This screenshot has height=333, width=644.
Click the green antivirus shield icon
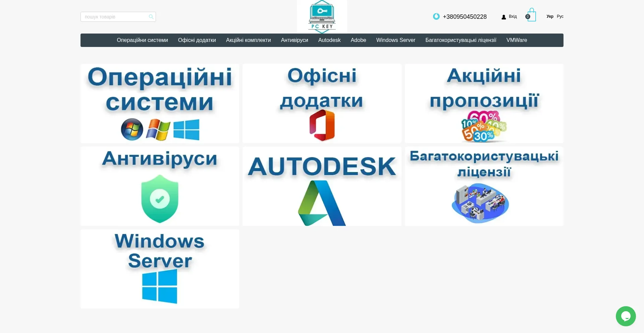tap(160, 199)
